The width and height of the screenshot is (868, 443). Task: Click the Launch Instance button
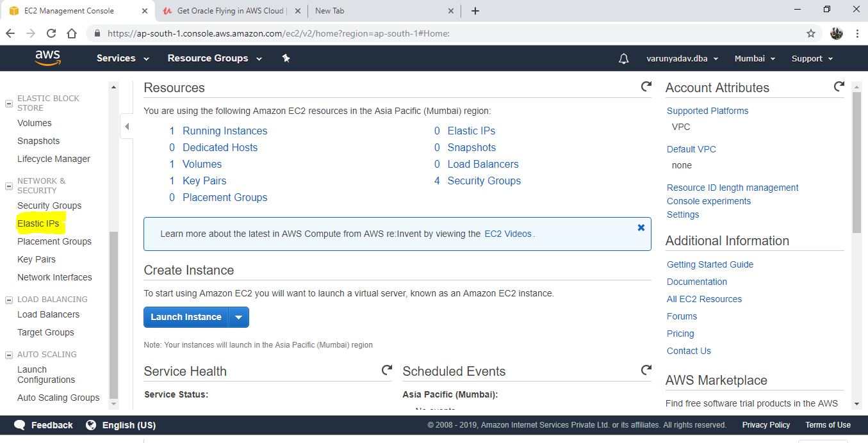[186, 317]
